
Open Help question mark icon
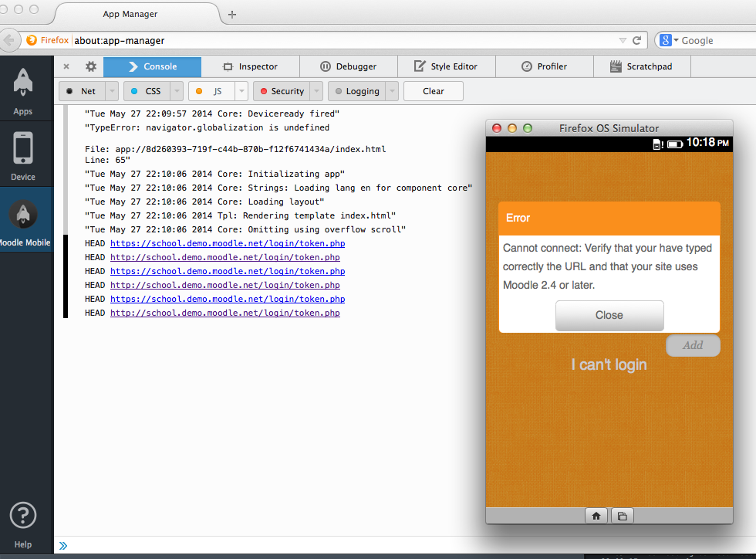tap(22, 515)
